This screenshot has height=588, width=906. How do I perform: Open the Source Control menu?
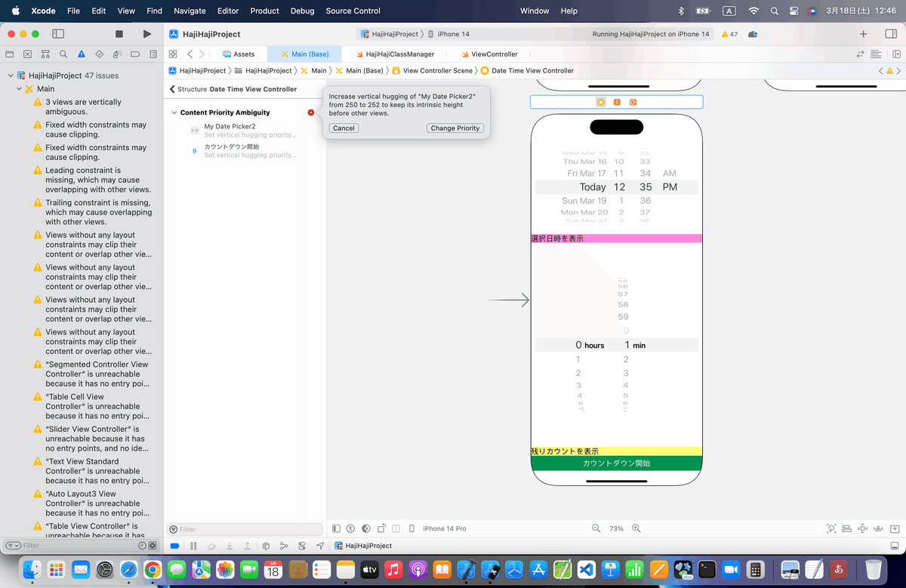click(x=353, y=11)
